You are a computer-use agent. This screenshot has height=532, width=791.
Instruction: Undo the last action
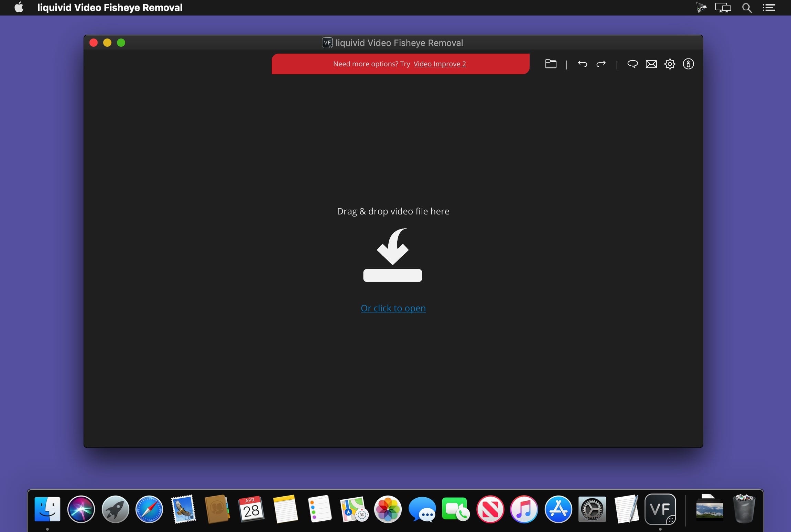pos(582,64)
